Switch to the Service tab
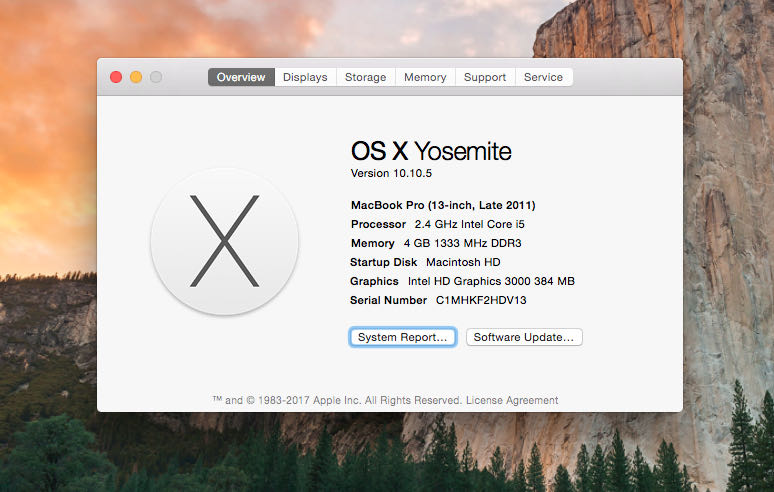This screenshot has height=492, width=774. (x=543, y=77)
